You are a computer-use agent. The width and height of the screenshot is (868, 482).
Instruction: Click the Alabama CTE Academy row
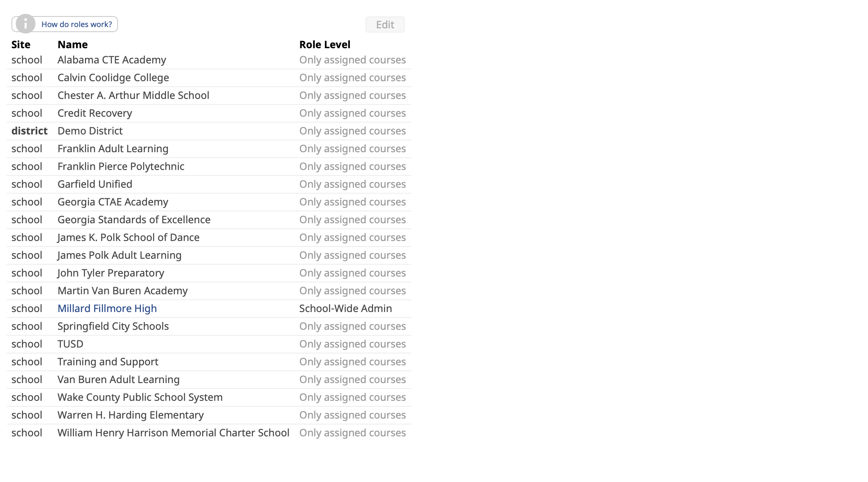[x=209, y=60]
